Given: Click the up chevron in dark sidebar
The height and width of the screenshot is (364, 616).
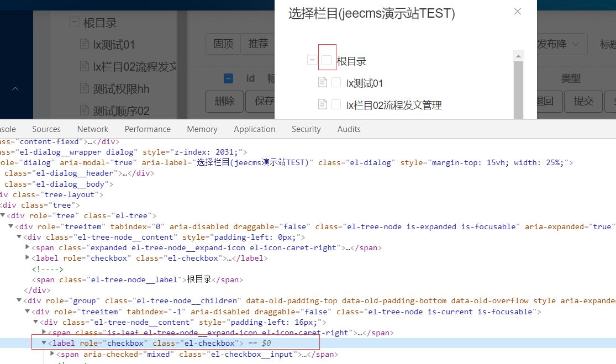Looking at the screenshot, I should (x=15, y=89).
